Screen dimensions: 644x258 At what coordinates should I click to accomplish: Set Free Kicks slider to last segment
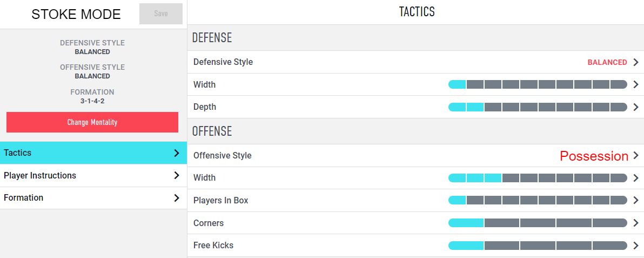[609, 245]
